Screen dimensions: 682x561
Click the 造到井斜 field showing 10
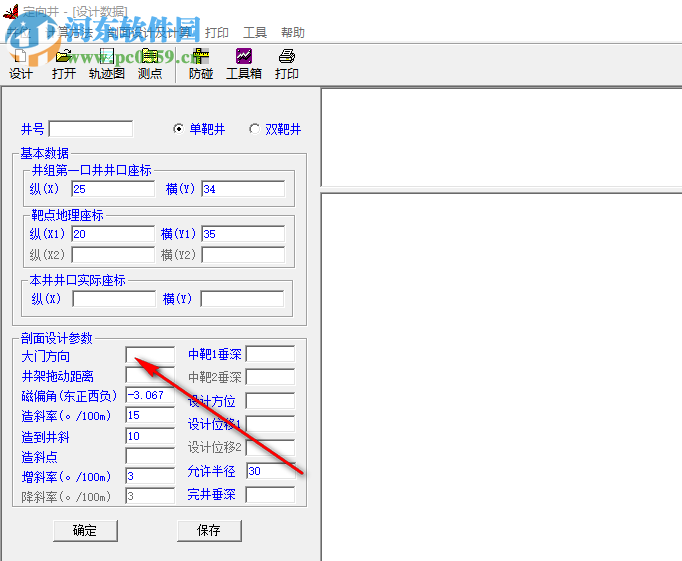(x=150, y=436)
